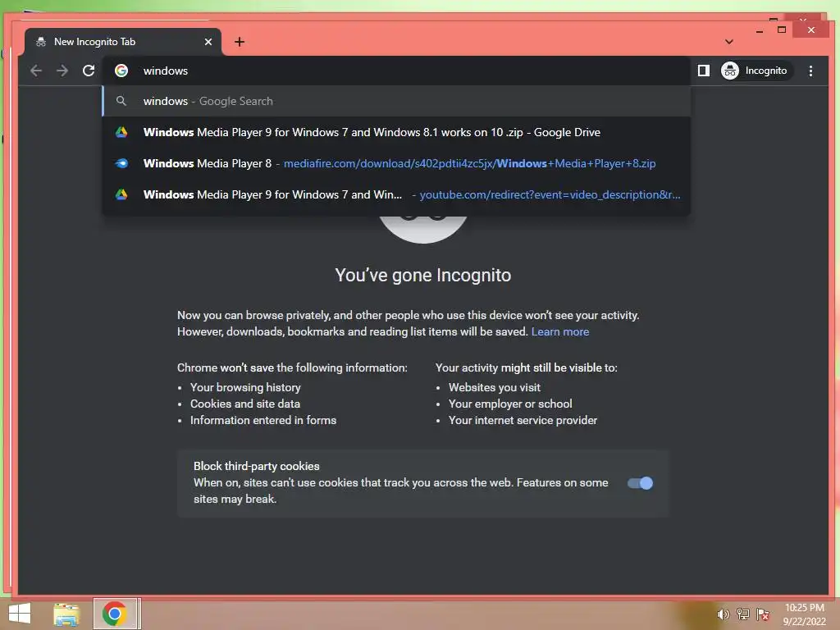Click the Chrome icon in the taskbar
Screen dimensions: 840x630
coord(115,614)
